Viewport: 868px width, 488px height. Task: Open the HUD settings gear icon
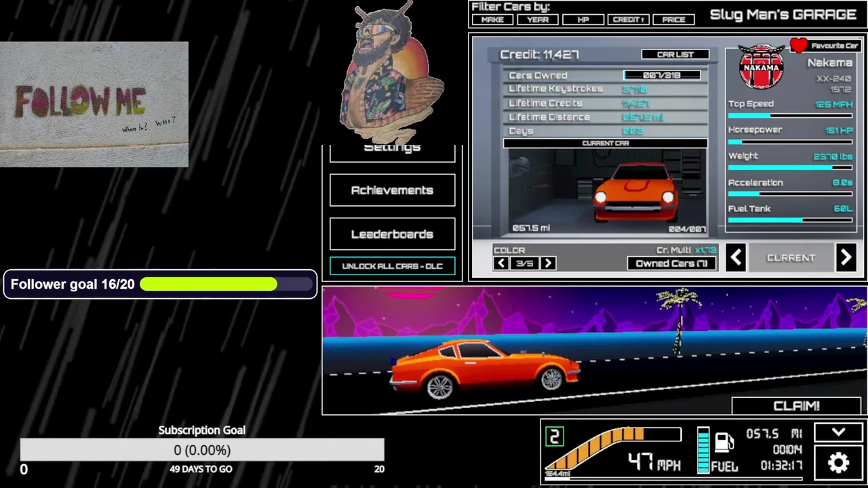coord(839,463)
